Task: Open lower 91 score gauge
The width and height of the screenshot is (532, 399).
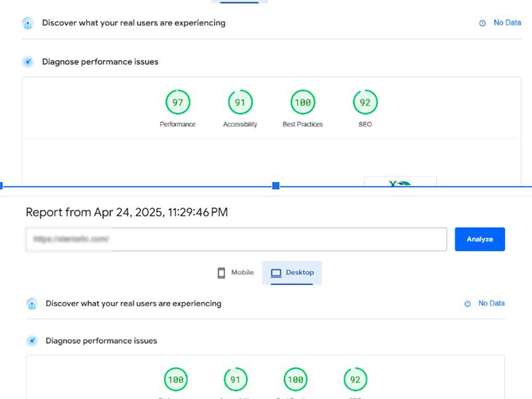Action: pyautogui.click(x=236, y=379)
